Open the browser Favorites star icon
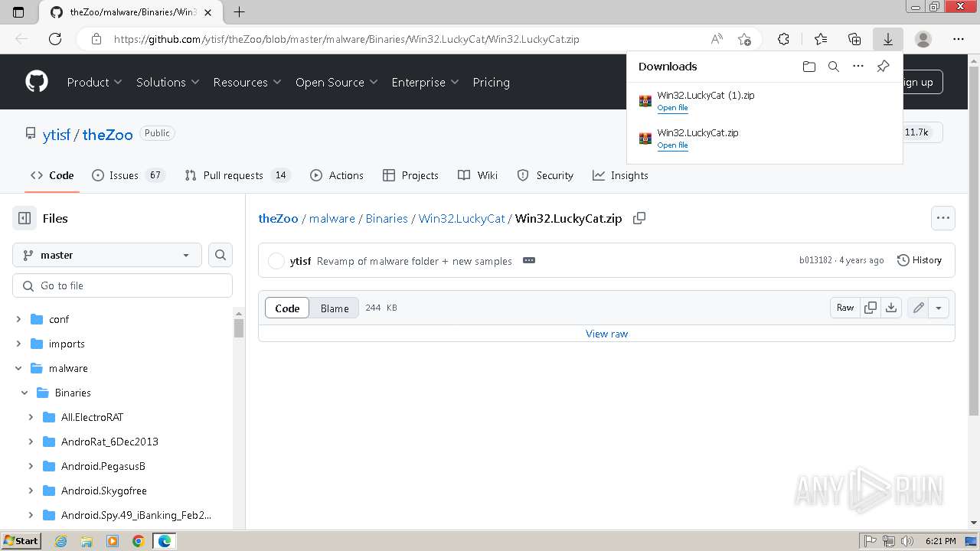 pos(821,39)
